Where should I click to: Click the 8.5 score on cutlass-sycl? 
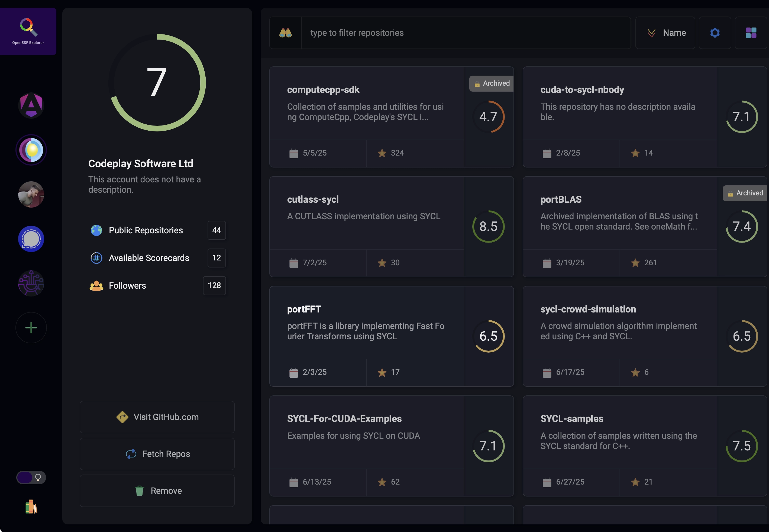tap(489, 226)
